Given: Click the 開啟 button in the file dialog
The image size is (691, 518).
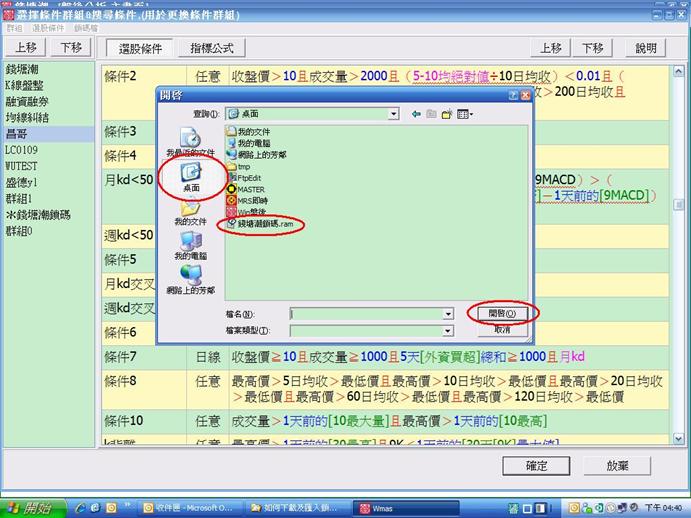Looking at the screenshot, I should coord(502,313).
